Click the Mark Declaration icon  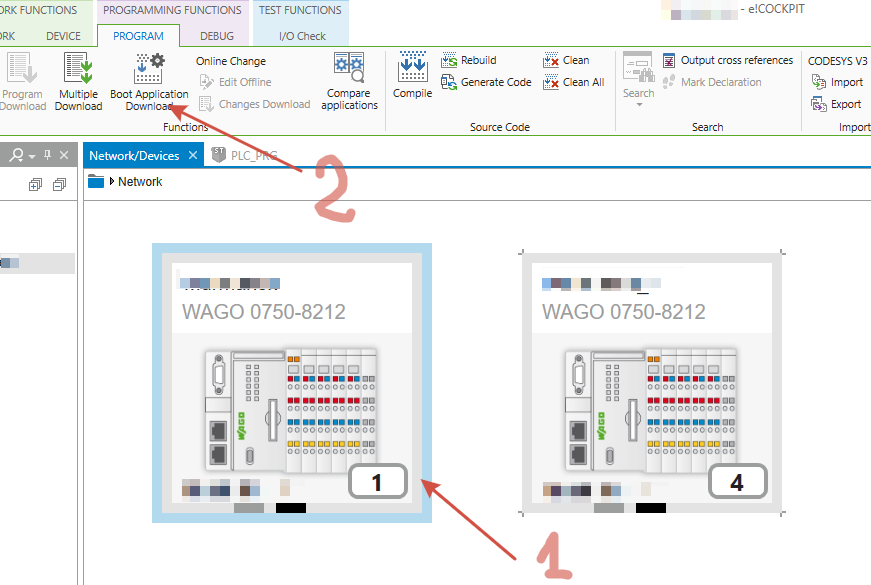(x=669, y=82)
